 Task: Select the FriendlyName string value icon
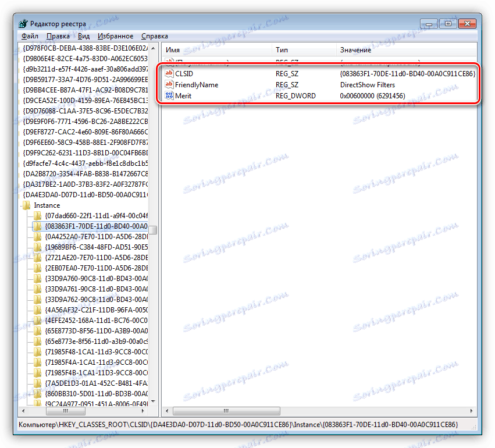[169, 84]
